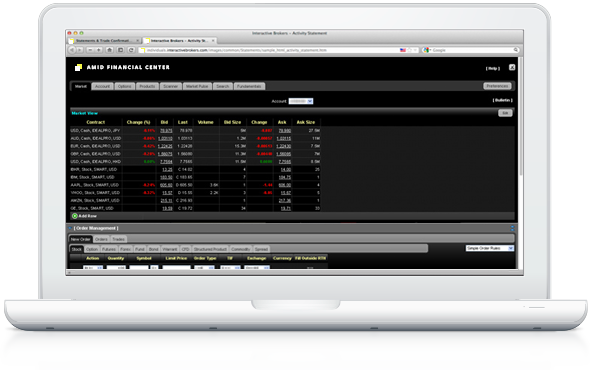Click the close X icon beside Help
This screenshot has width=590, height=370.
[512, 67]
